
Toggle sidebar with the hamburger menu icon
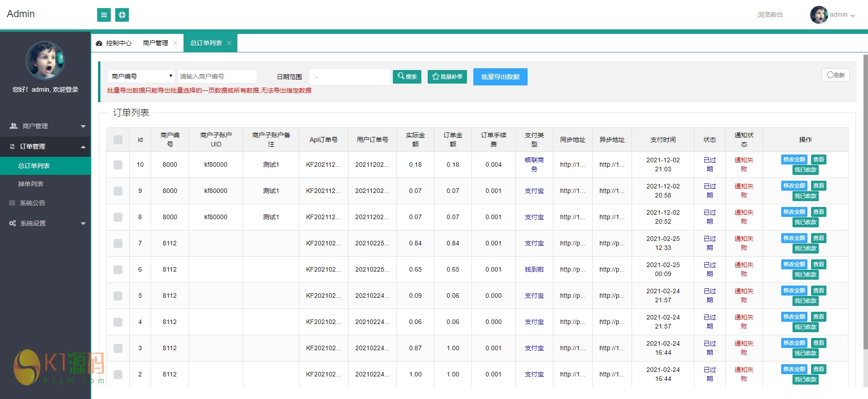pos(104,15)
